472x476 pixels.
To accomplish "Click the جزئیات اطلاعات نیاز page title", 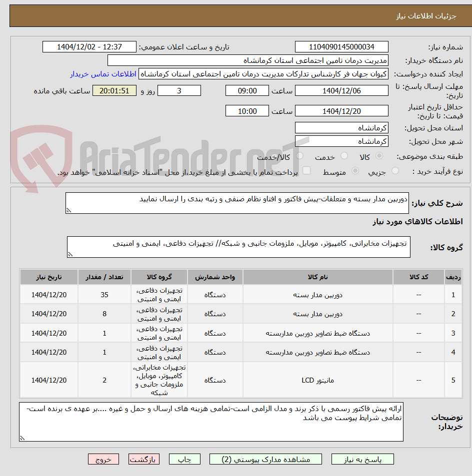I will [426, 16].
